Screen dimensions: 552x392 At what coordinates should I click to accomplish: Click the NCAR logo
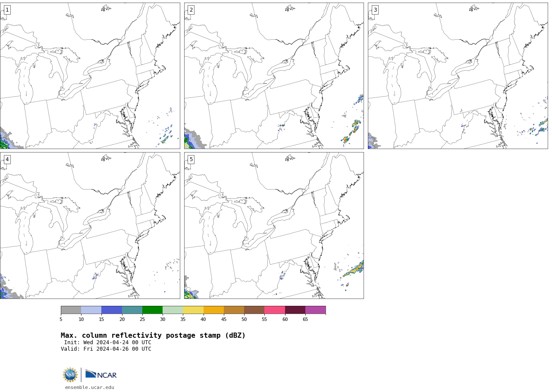pos(101,375)
